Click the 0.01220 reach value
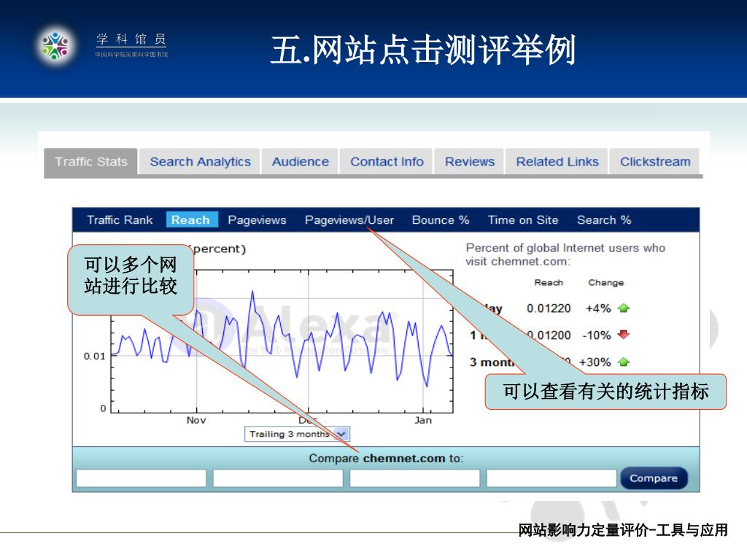Screen dimensions: 747x560 [549, 308]
